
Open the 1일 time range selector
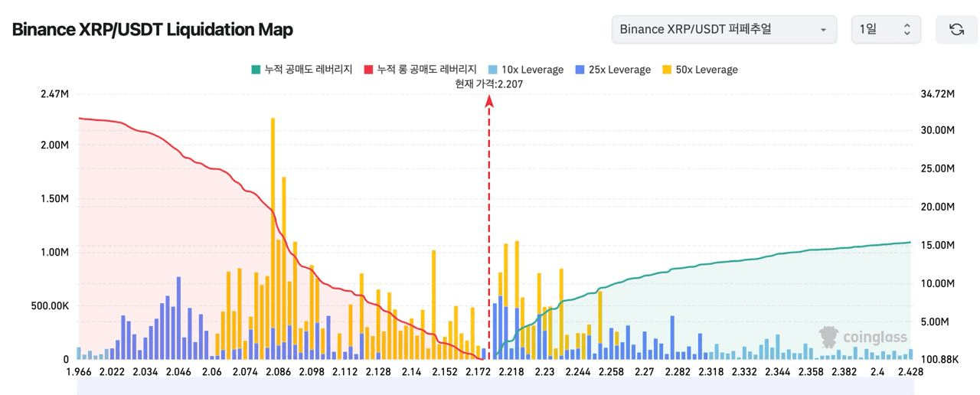(x=887, y=29)
